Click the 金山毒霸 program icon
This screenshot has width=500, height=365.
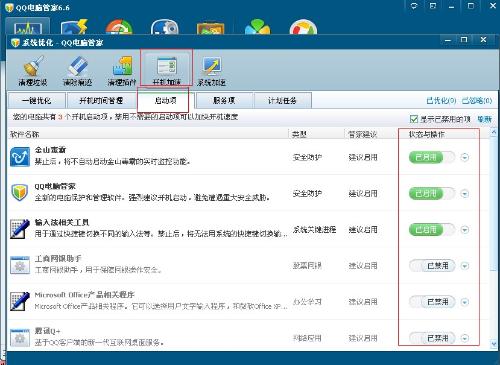coord(20,157)
